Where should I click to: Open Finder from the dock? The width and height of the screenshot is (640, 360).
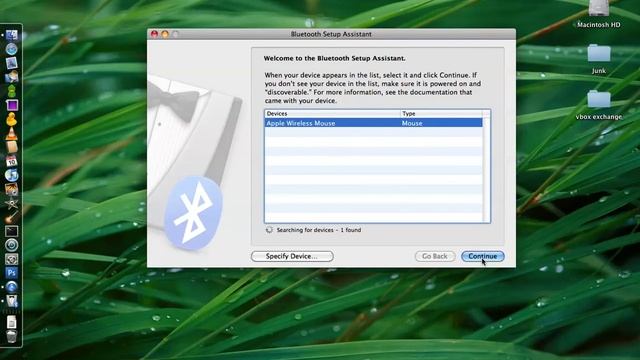(x=11, y=35)
